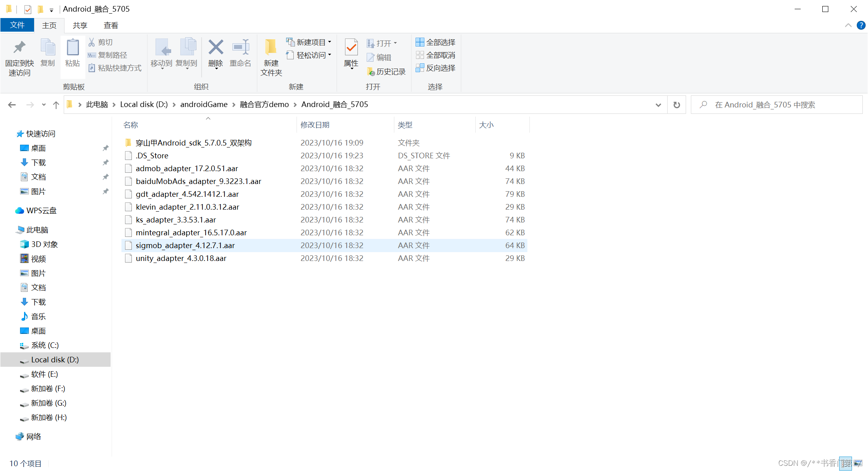868x471 pixels.
Task: Click androidGame in the breadcrumb path
Action: click(204, 105)
